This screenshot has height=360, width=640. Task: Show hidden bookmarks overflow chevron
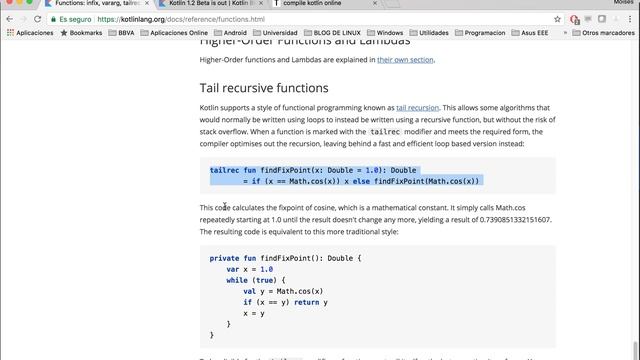(565, 33)
